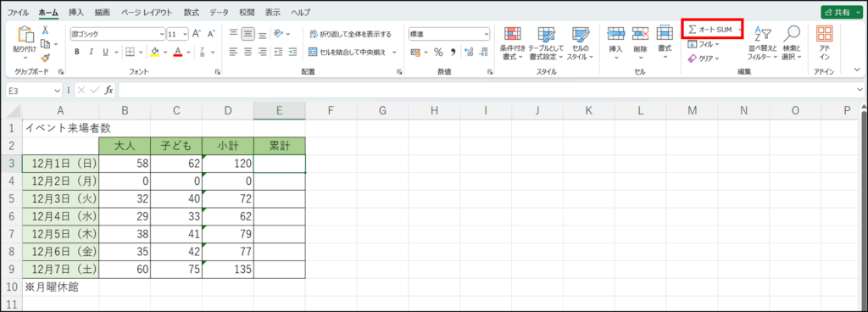Viewport: 868px width, 312px height.
Task: Click the Cut scissors icon
Action: (46, 31)
